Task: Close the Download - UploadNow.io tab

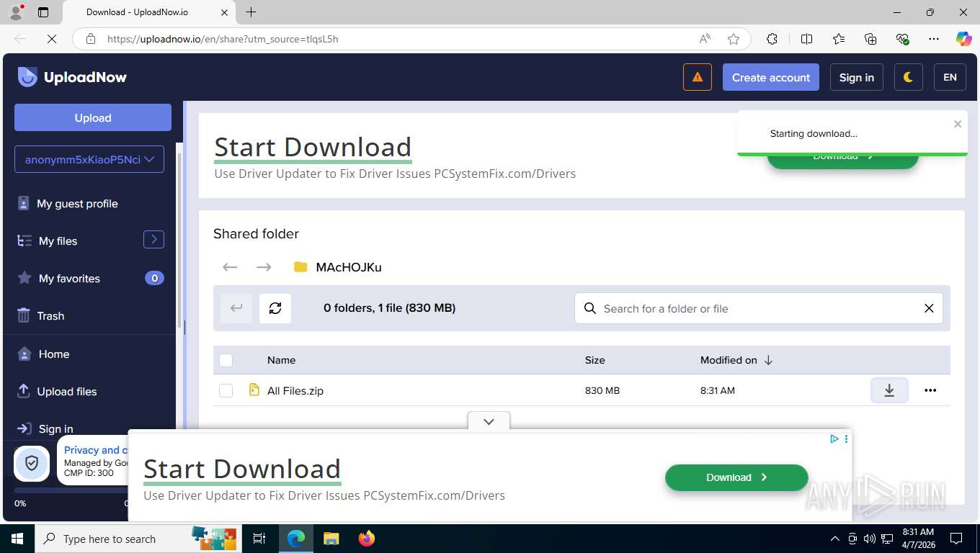Action: click(x=224, y=12)
